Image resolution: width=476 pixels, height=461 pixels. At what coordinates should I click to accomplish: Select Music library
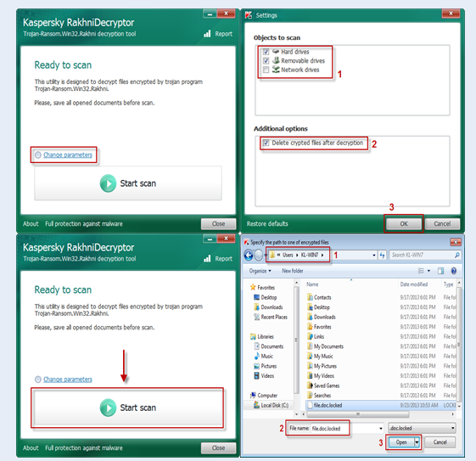pos(264,356)
